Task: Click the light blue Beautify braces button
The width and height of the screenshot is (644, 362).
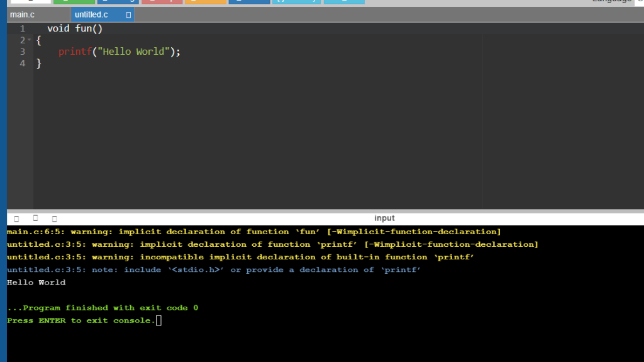Action: pos(296,1)
